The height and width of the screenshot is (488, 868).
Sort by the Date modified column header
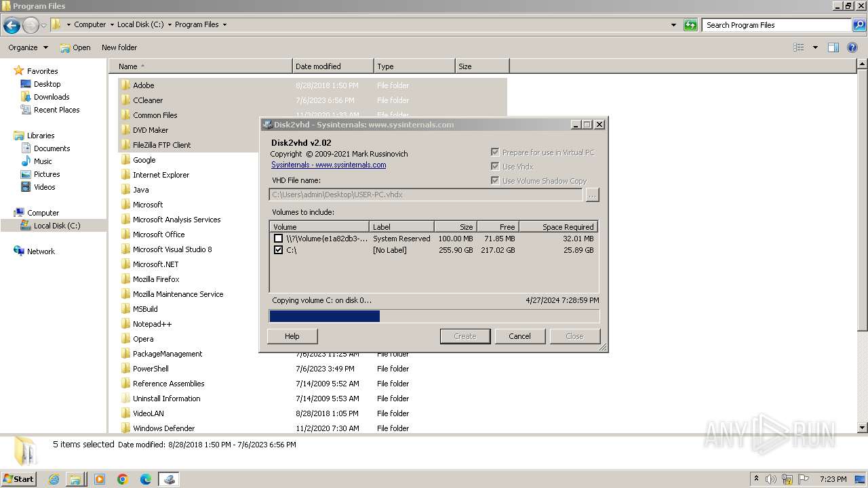(333, 66)
